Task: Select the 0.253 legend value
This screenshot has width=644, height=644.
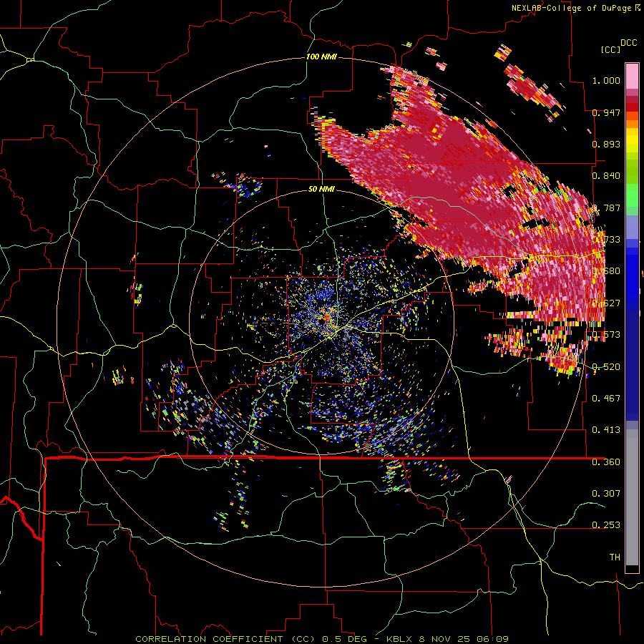Action: tap(606, 525)
